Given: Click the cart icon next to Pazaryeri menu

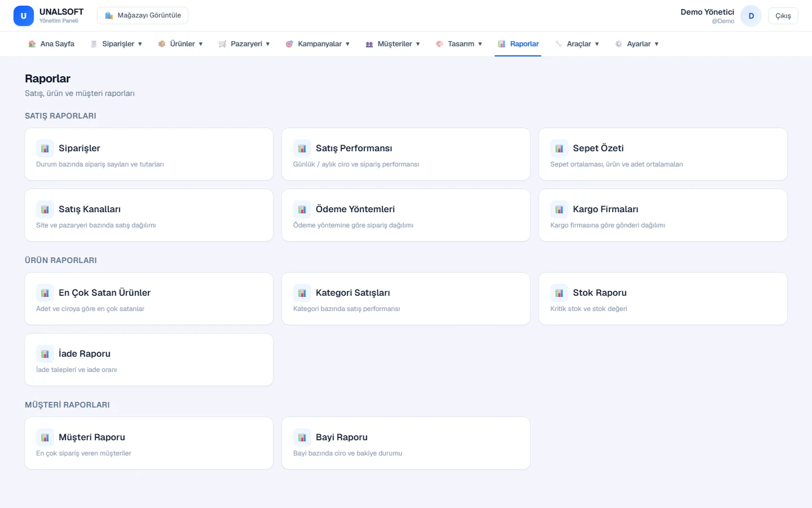Looking at the screenshot, I should coord(223,44).
